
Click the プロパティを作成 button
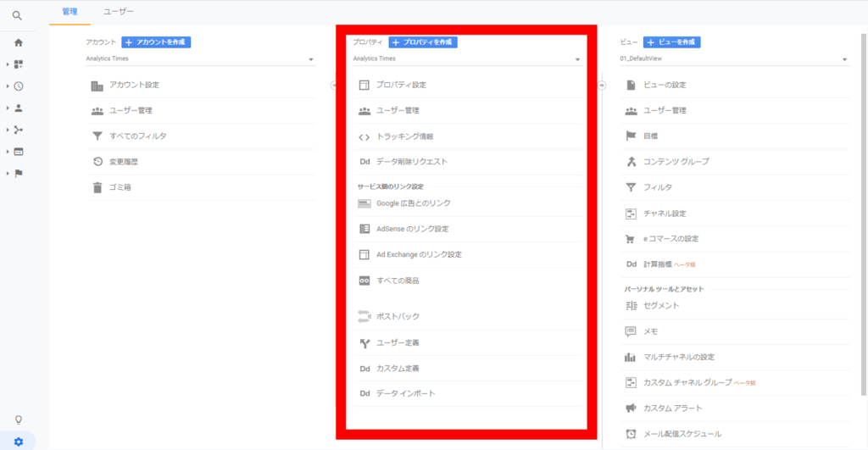coord(423,42)
